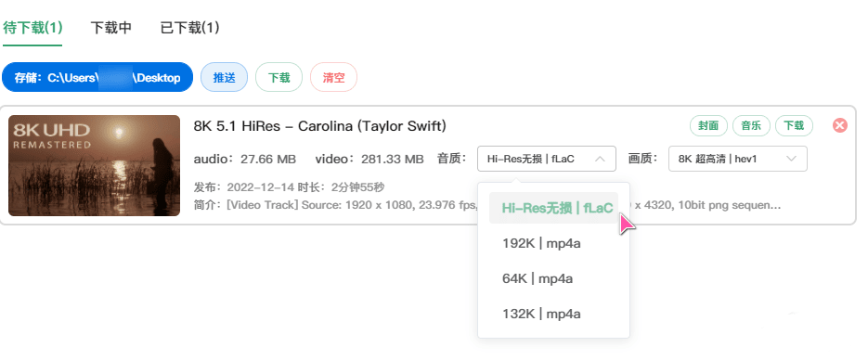
Task: Switch to the 待下载(1) tab
Action: point(32,28)
